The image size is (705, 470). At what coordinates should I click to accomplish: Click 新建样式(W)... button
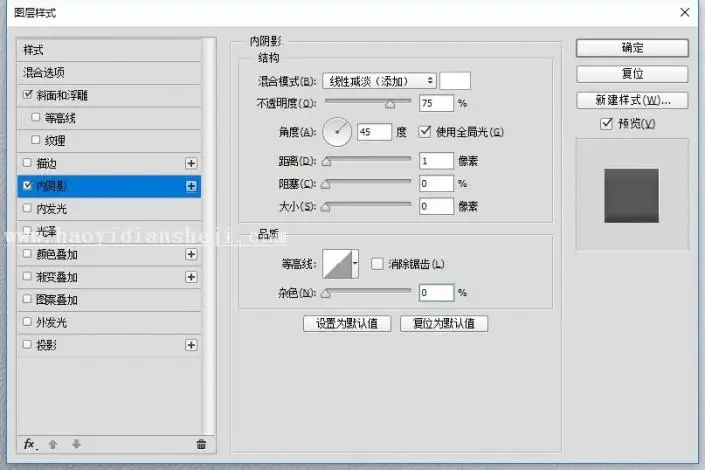632,100
